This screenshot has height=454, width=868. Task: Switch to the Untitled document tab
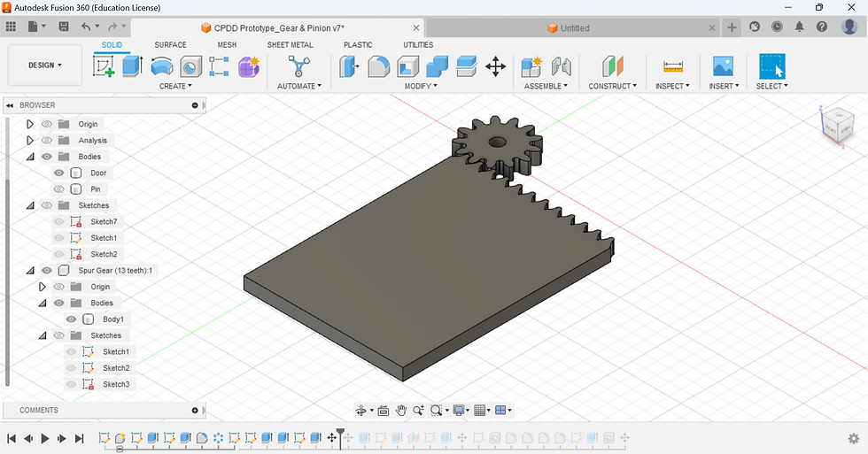pos(573,27)
